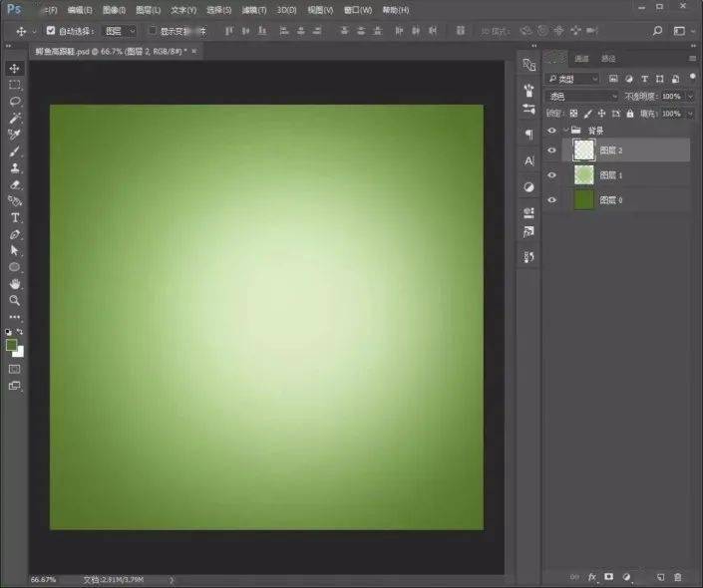Image resolution: width=703 pixels, height=588 pixels.
Task: Collapse the background group folder arrow
Action: [565, 131]
